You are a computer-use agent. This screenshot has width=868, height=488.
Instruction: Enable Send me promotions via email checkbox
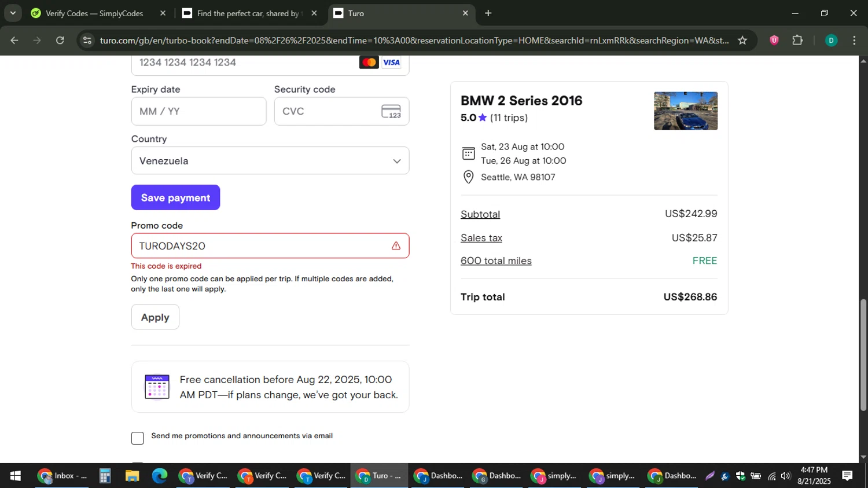[x=138, y=438]
